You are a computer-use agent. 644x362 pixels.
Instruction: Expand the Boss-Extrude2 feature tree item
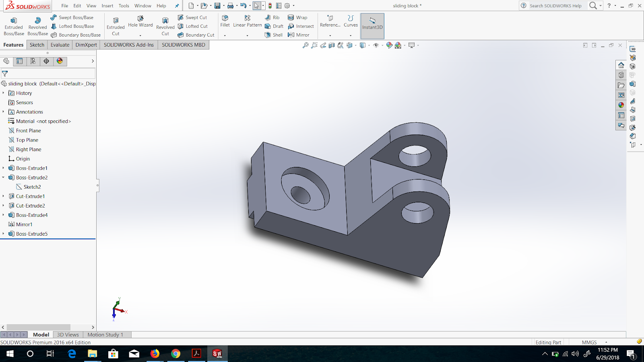click(4, 177)
